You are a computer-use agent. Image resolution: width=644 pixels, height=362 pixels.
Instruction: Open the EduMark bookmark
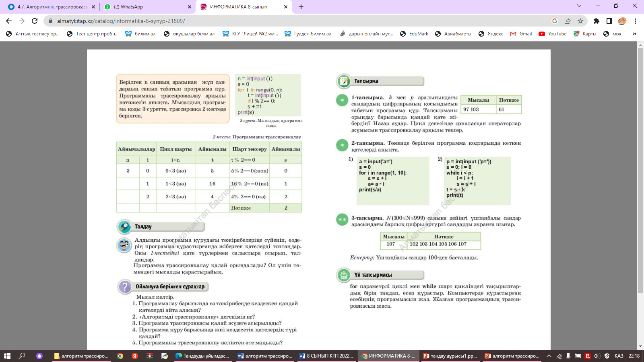point(414,34)
